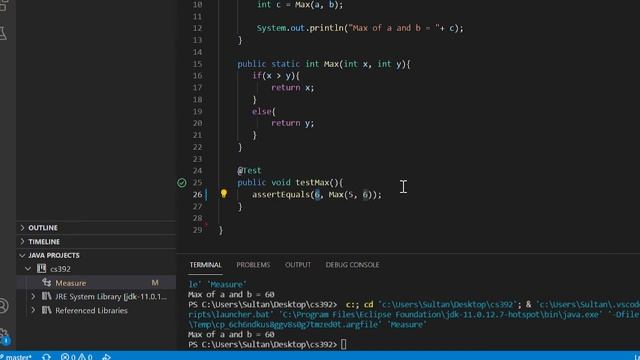Screen dimensions: 640x360
Task: Open the Accounts menu icon
Action: click(4, 306)
